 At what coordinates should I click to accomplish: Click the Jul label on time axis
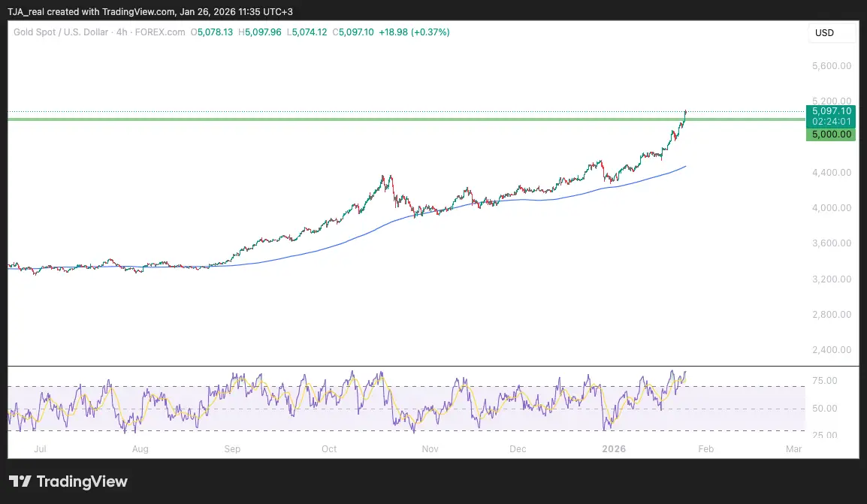coord(41,449)
